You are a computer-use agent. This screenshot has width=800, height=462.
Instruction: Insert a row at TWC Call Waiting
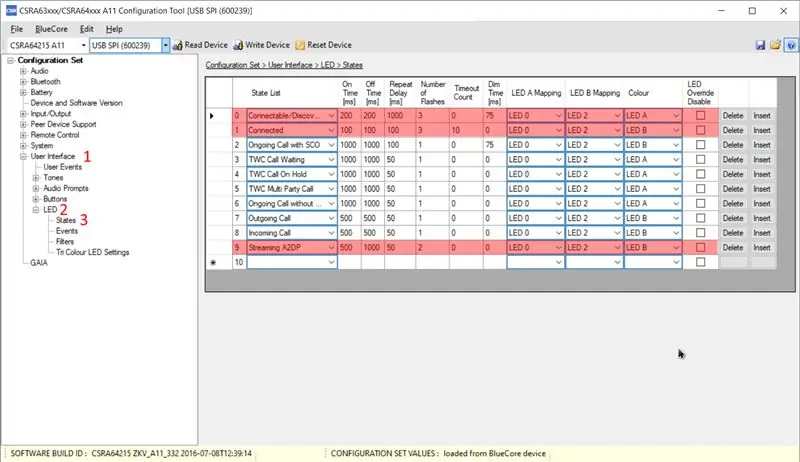pos(762,160)
